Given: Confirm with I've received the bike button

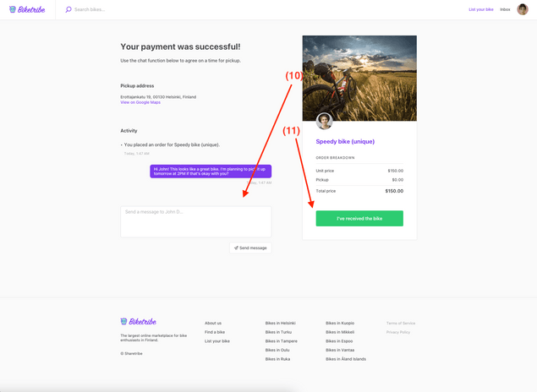Looking at the screenshot, I should [x=359, y=219].
